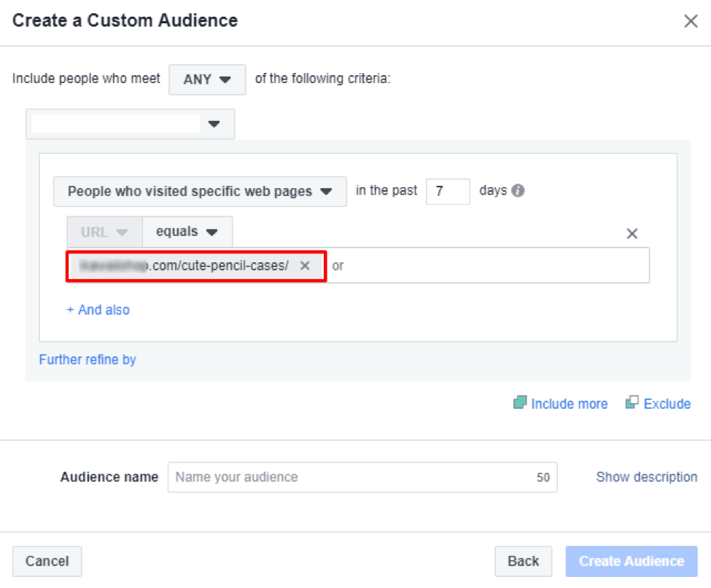Open the ANY criteria matching dropdown
This screenshot has height=588, width=711.
click(x=207, y=79)
